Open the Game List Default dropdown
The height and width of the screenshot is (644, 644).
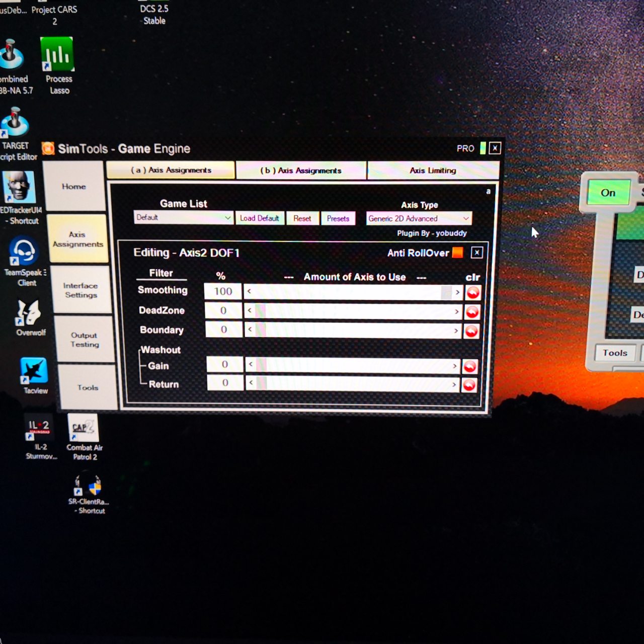184,217
